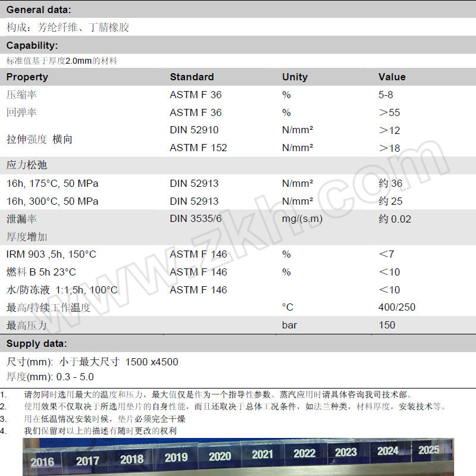Image resolution: width=476 pixels, height=476 pixels.
Task: Select the DIN 52910 standard cell
Action: (x=194, y=130)
